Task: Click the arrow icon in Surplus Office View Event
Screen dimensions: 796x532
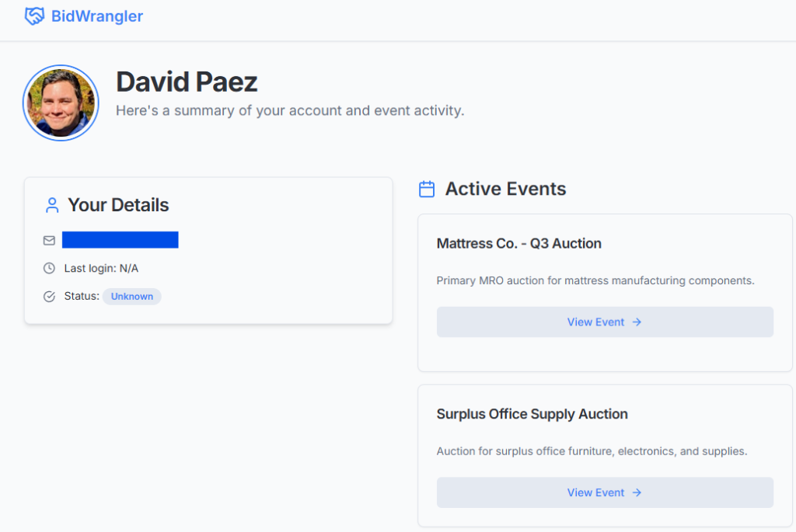Action: (637, 492)
